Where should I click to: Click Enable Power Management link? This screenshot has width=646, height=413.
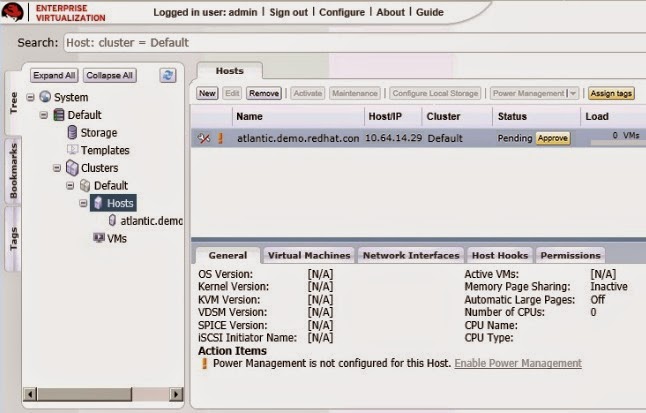point(518,363)
